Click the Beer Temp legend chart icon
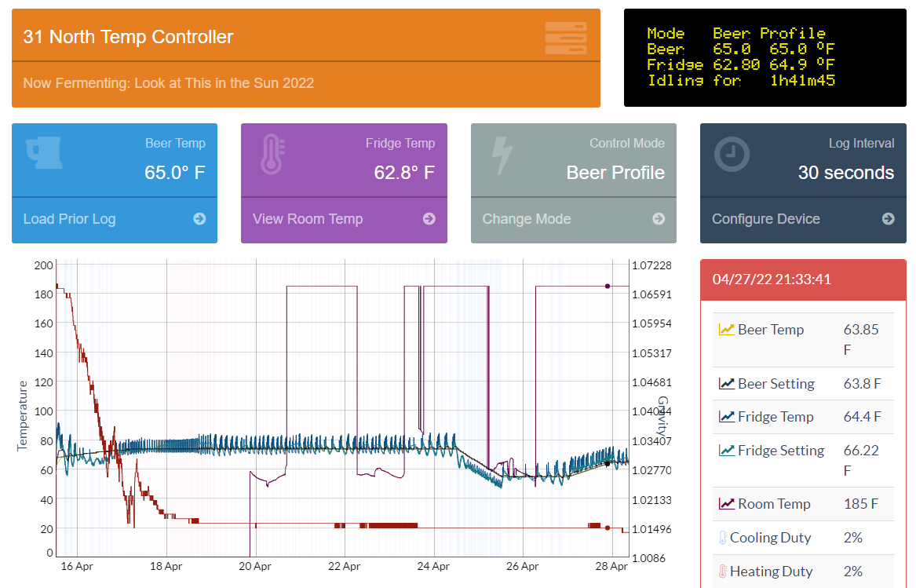916x588 pixels. 726,330
